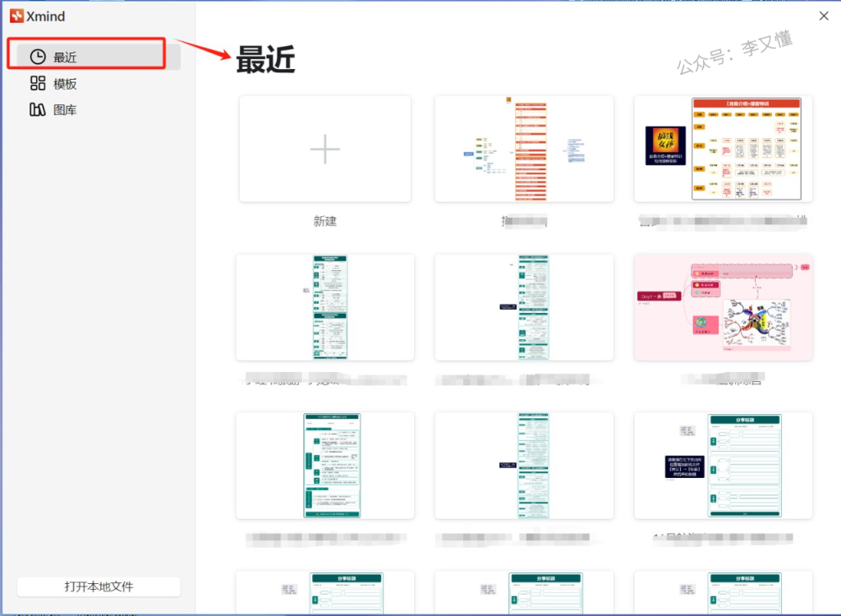The image size is (841, 616).
Task: Open second-row green map with dark blue root node
Action: (x=524, y=307)
